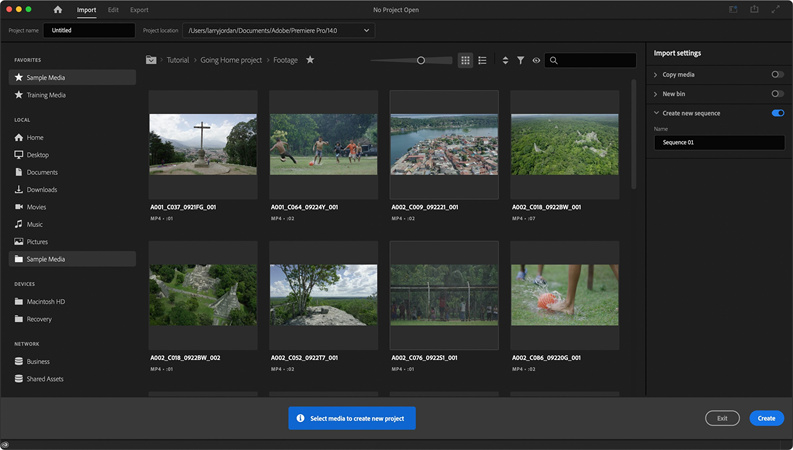Favorite the Footage folder with the star
The height and width of the screenshot is (450, 793).
[310, 60]
